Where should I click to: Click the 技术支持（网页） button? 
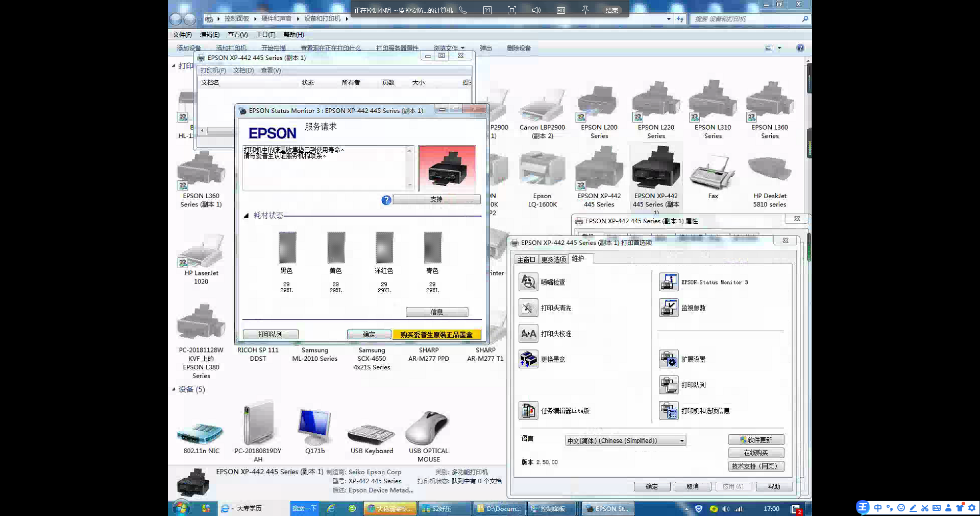756,466
